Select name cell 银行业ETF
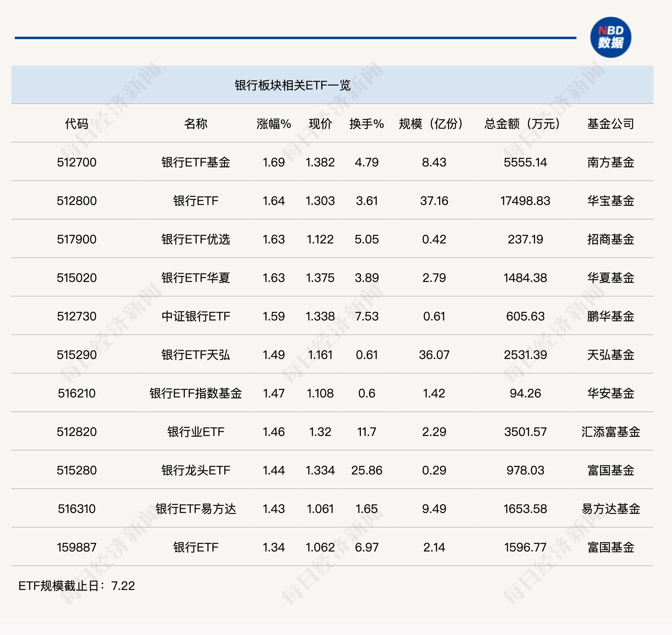Image resolution: width=672 pixels, height=635 pixels. point(196,432)
